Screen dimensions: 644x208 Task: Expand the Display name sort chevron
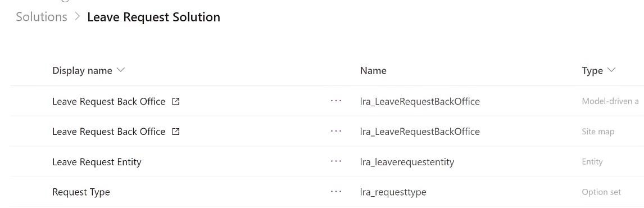[120, 70]
